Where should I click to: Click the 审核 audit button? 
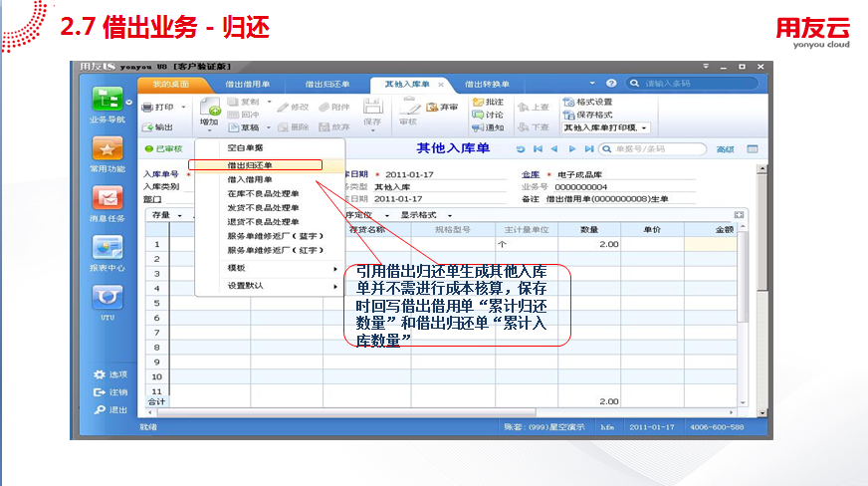pyautogui.click(x=408, y=113)
